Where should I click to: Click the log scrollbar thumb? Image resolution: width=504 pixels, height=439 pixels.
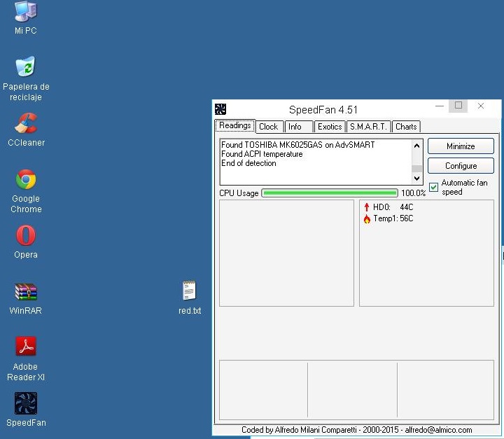[417, 169]
